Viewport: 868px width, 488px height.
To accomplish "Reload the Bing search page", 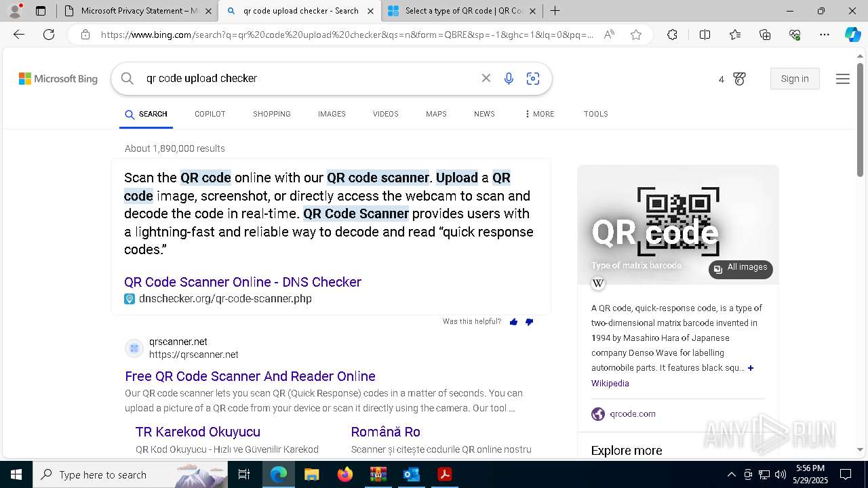I will [x=49, y=35].
